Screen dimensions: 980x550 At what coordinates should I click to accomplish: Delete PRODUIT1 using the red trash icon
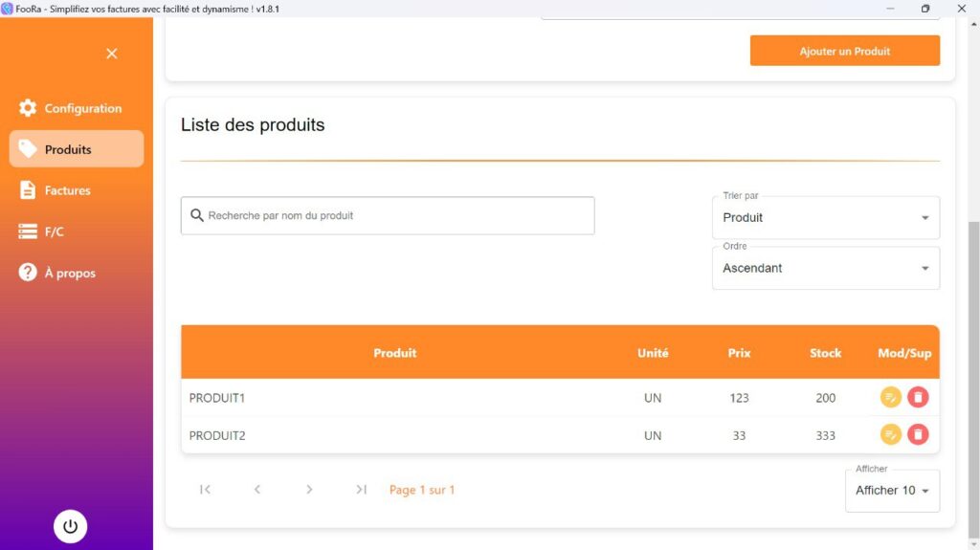[918, 398]
